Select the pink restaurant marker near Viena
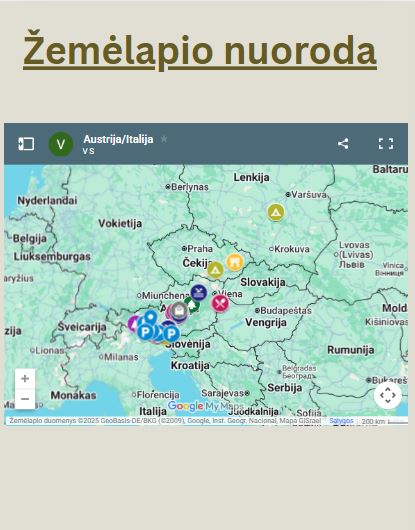Viewport: 415px width, 530px height. point(220,303)
